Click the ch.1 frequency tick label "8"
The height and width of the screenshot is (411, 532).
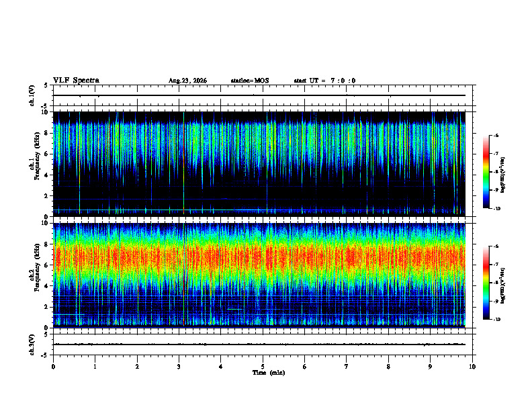coord(47,133)
